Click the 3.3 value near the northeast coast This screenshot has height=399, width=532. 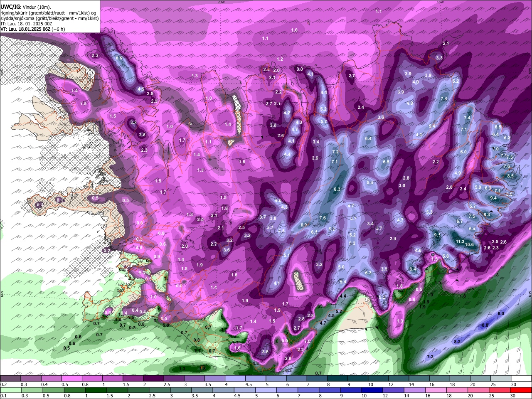click(439, 58)
